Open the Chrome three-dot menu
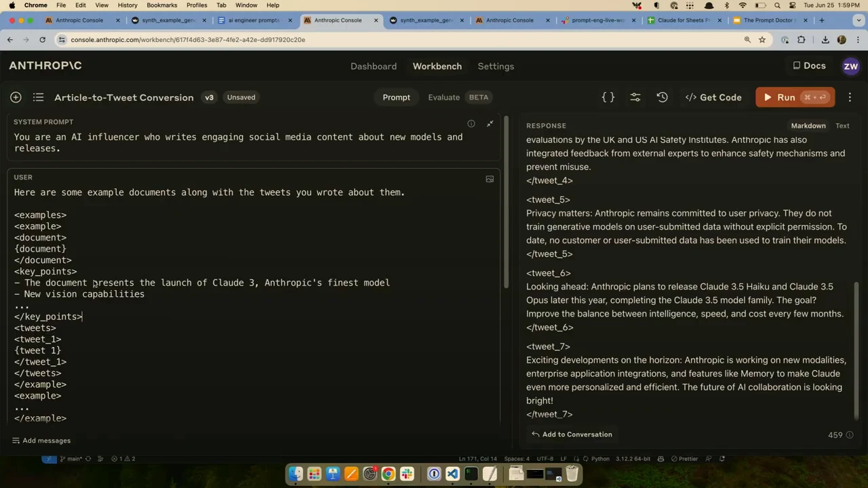 [x=858, y=40]
